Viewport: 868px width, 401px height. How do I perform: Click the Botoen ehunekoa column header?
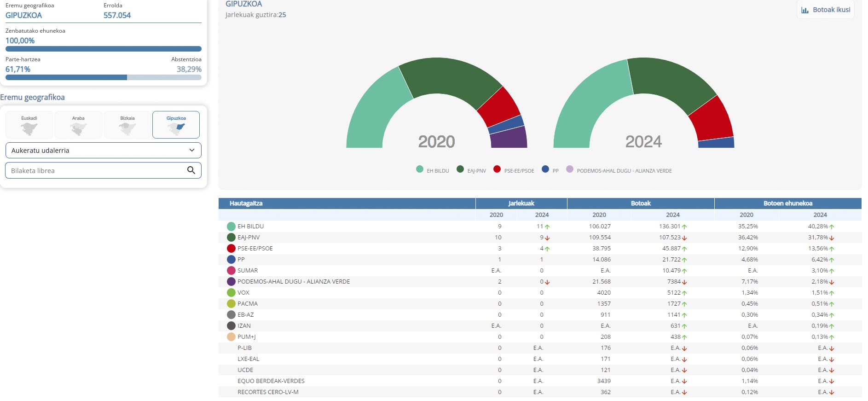coord(788,203)
